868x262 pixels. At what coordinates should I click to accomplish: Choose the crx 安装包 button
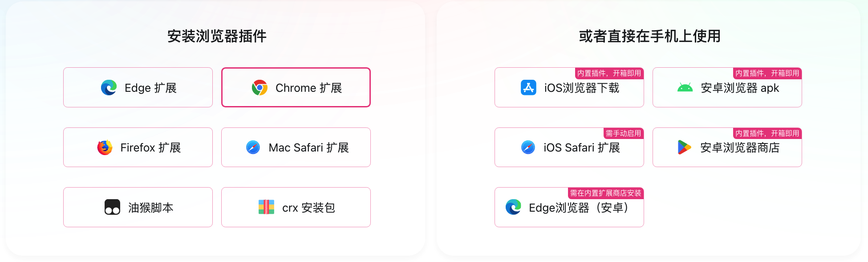pyautogui.click(x=296, y=207)
